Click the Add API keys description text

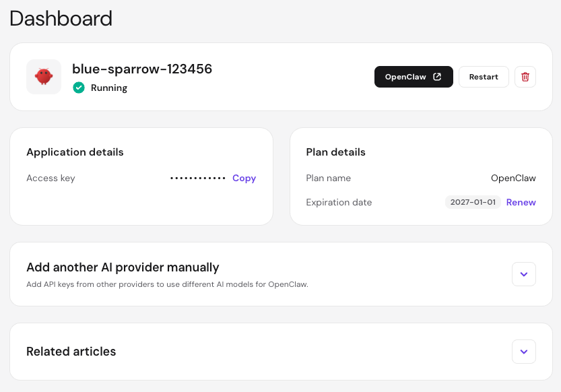167,284
